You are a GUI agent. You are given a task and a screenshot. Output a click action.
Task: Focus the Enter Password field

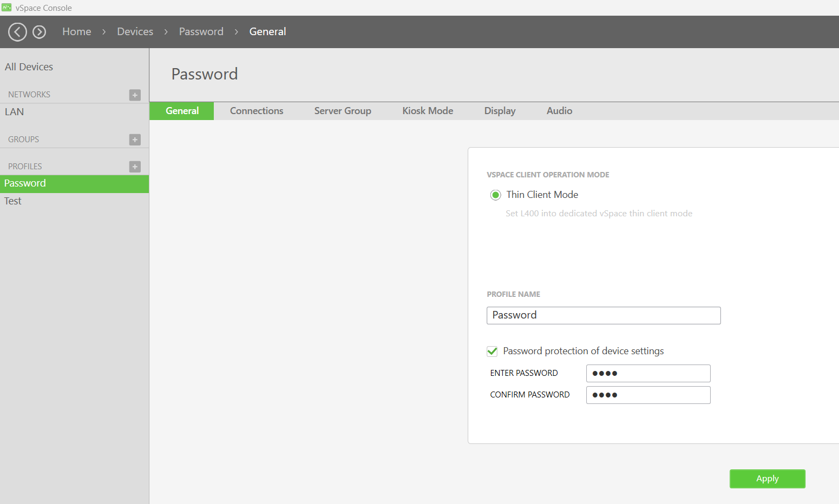tap(648, 373)
